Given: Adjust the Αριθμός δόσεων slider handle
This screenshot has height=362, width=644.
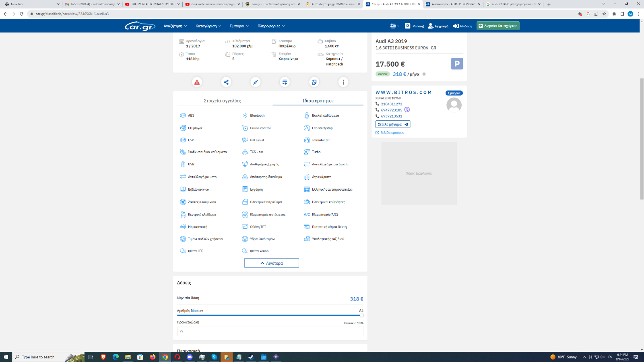Looking at the screenshot, I should pos(361,315).
